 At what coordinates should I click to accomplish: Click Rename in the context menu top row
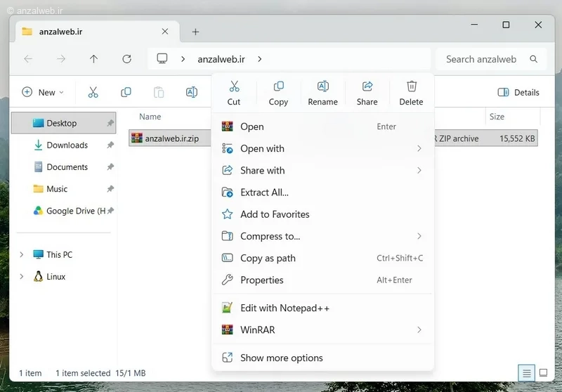[322, 93]
